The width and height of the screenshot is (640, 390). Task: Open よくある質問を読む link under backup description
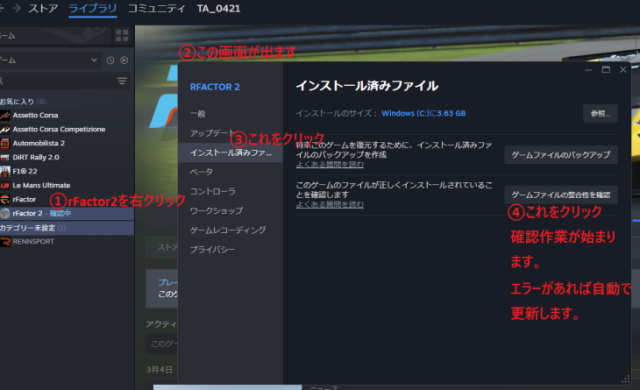(330, 164)
